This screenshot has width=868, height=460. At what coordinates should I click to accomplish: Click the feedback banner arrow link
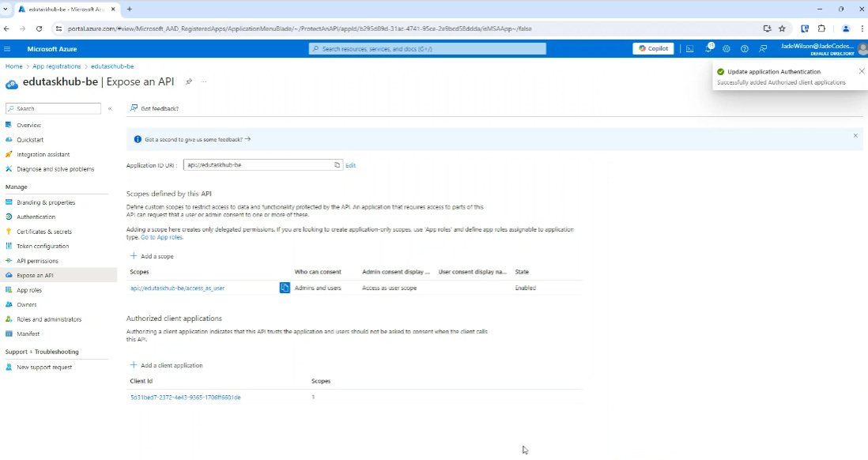[x=247, y=139]
